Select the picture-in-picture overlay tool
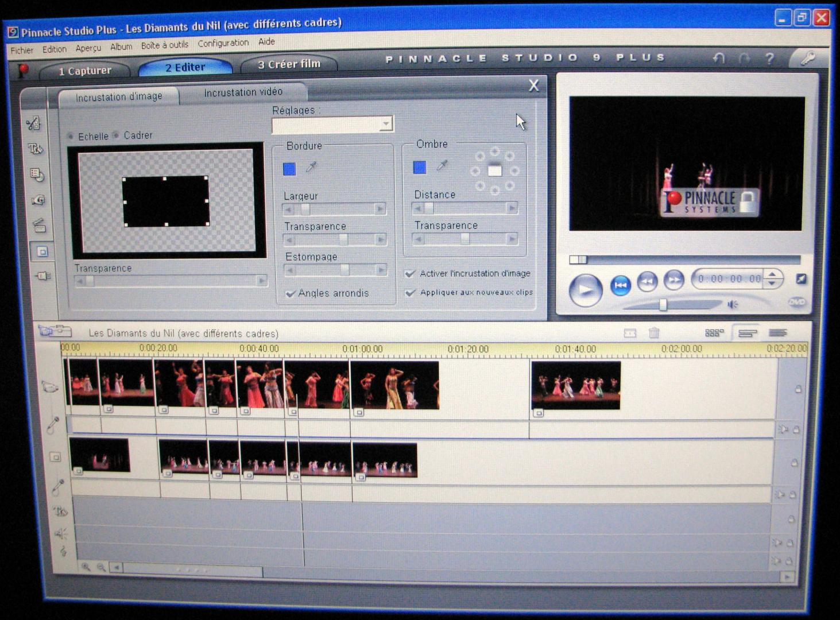This screenshot has width=840, height=620. [x=42, y=251]
